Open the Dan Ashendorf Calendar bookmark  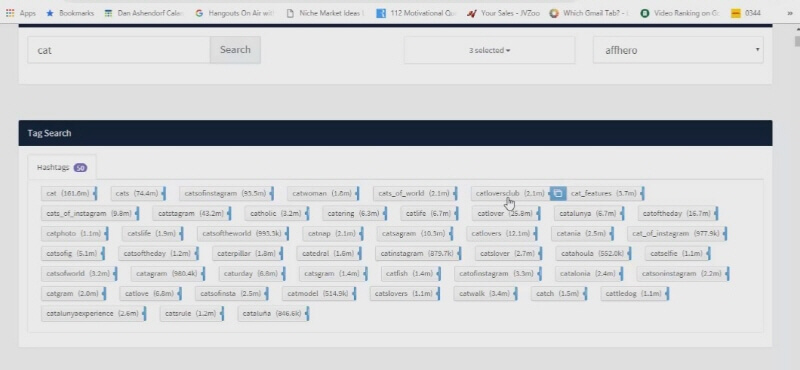point(144,13)
